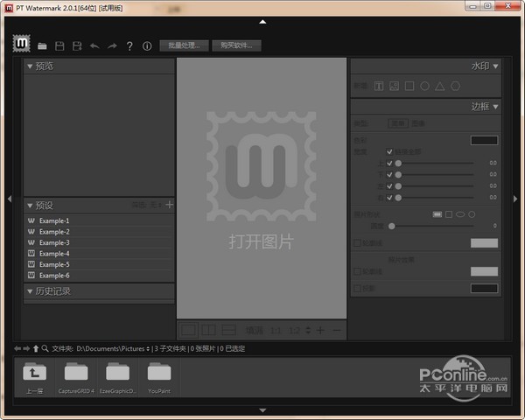The width and height of the screenshot is (525, 420).
Task: Add a hexagon shape watermark
Action: 455,86
